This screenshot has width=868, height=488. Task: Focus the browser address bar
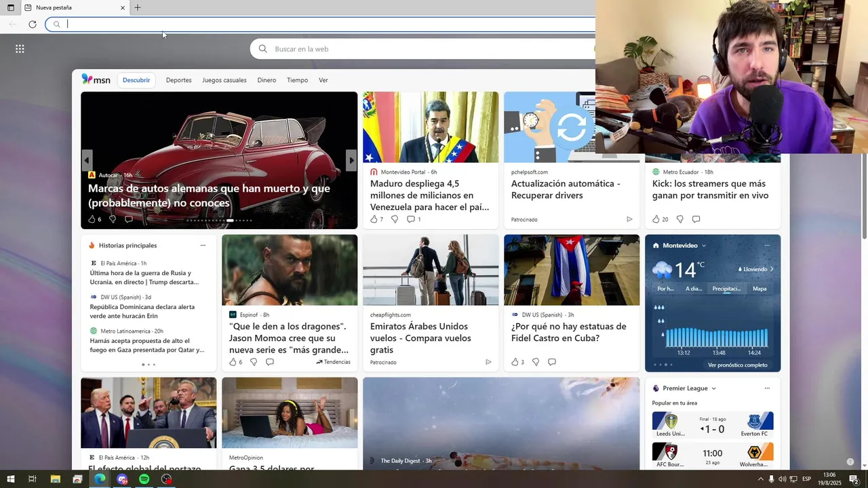tap(320, 24)
